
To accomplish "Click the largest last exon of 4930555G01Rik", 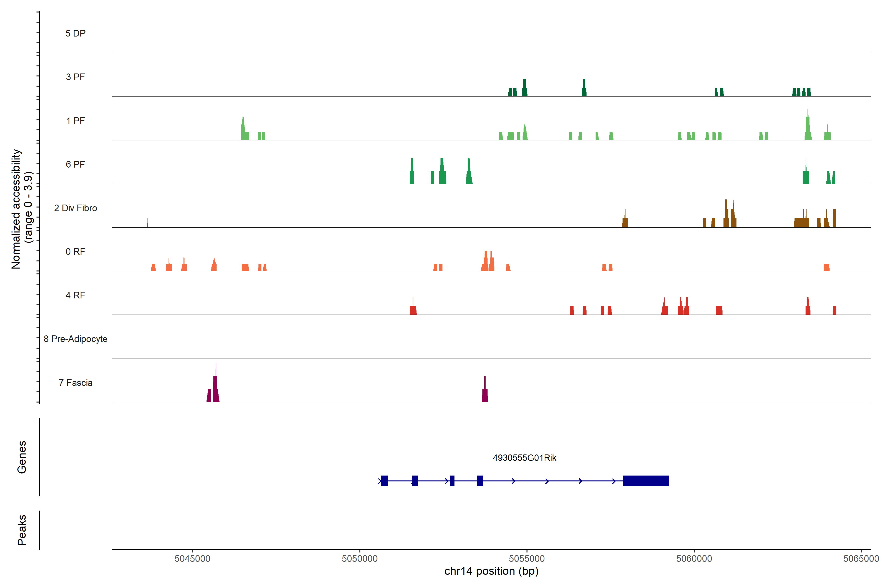I will tap(646, 481).
